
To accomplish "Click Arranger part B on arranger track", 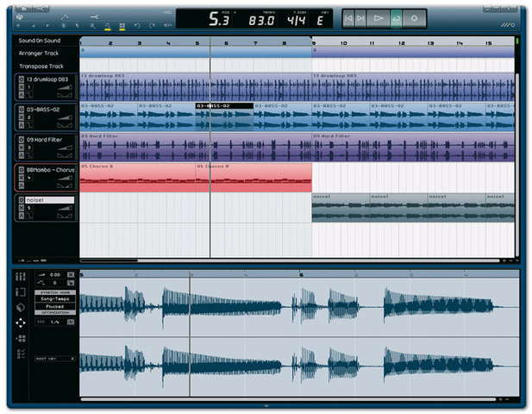I will tap(413, 52).
